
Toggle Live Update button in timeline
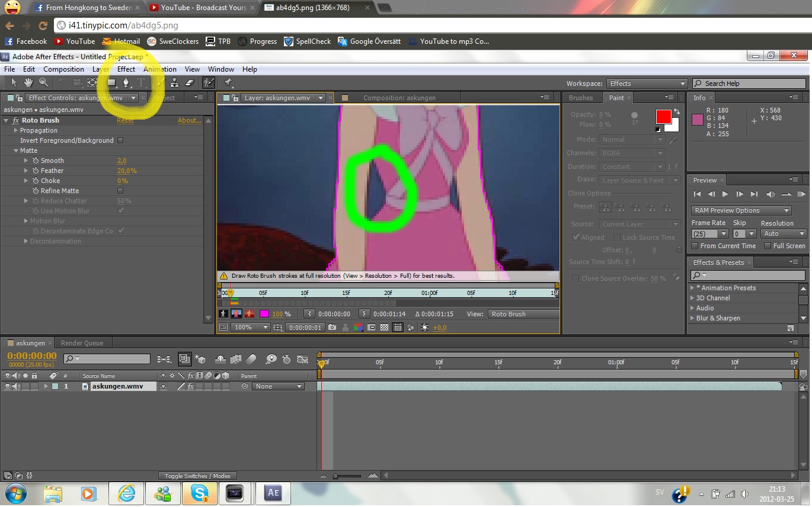point(184,359)
